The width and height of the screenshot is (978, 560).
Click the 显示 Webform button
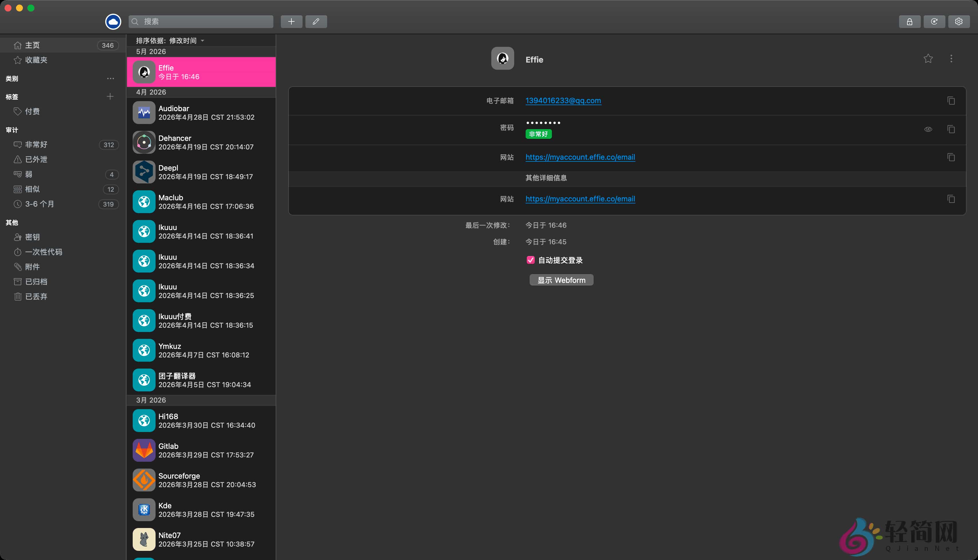pyautogui.click(x=561, y=280)
